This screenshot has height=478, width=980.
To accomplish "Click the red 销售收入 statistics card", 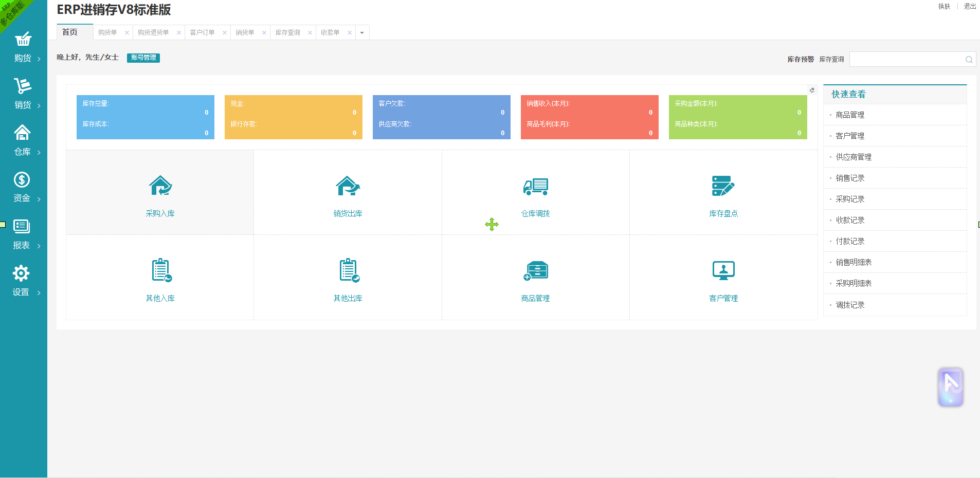I will click(x=590, y=117).
